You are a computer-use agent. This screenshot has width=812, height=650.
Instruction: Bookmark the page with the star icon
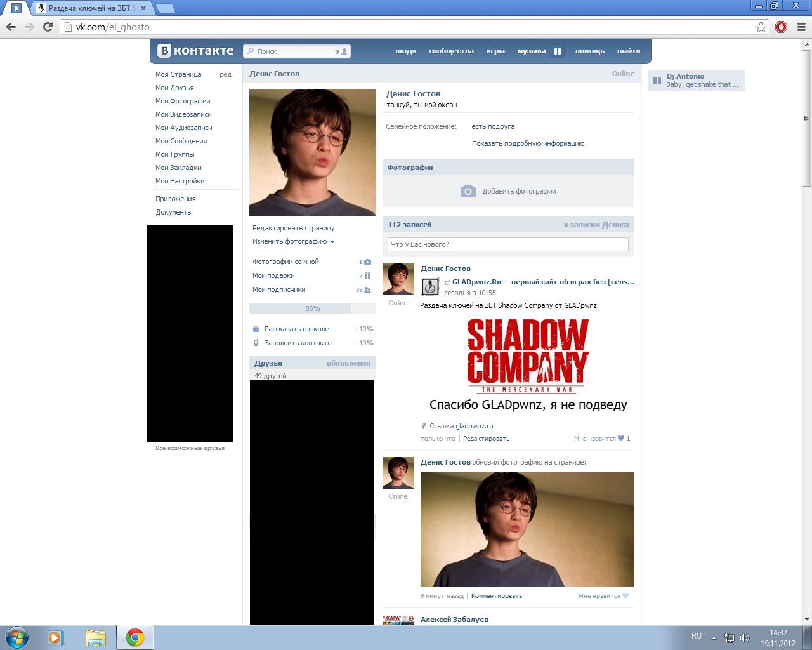[x=761, y=27]
